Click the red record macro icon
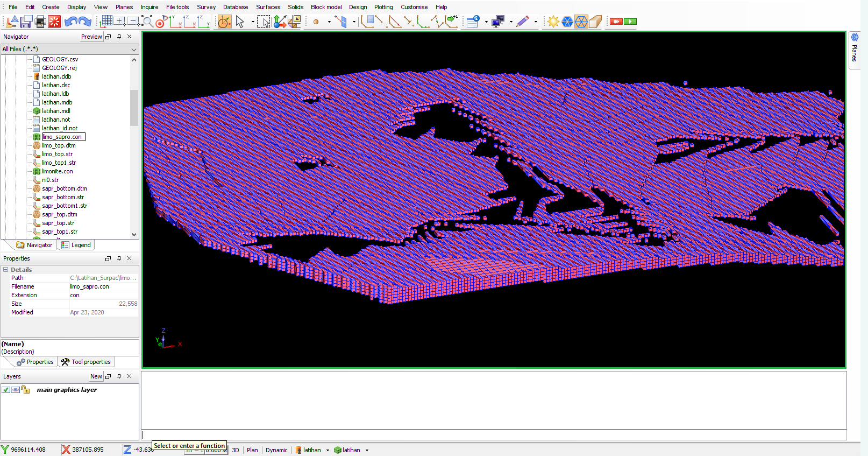Viewport: 868px width, 456px height. click(x=616, y=22)
